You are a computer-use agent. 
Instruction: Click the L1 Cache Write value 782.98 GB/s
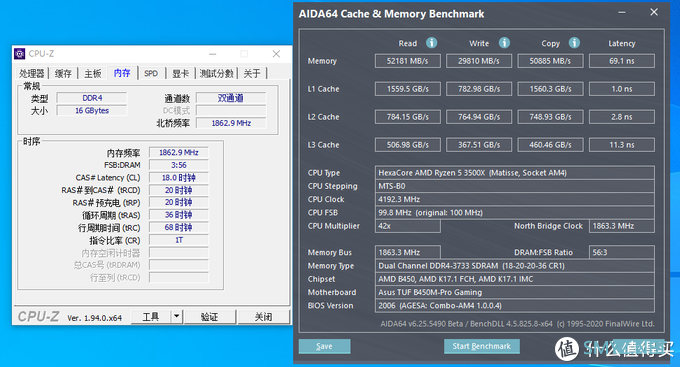479,89
